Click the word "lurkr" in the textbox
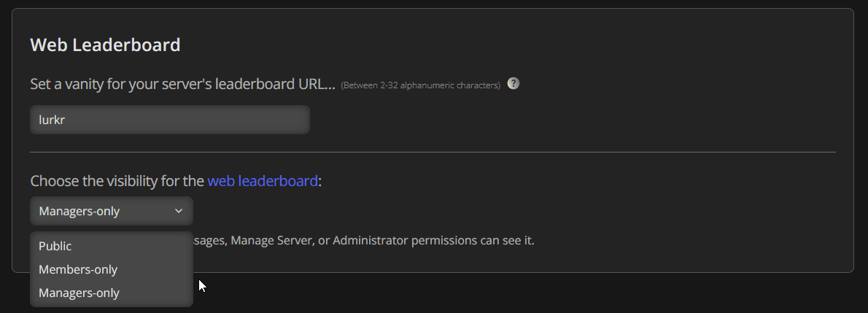 pyautogui.click(x=52, y=120)
